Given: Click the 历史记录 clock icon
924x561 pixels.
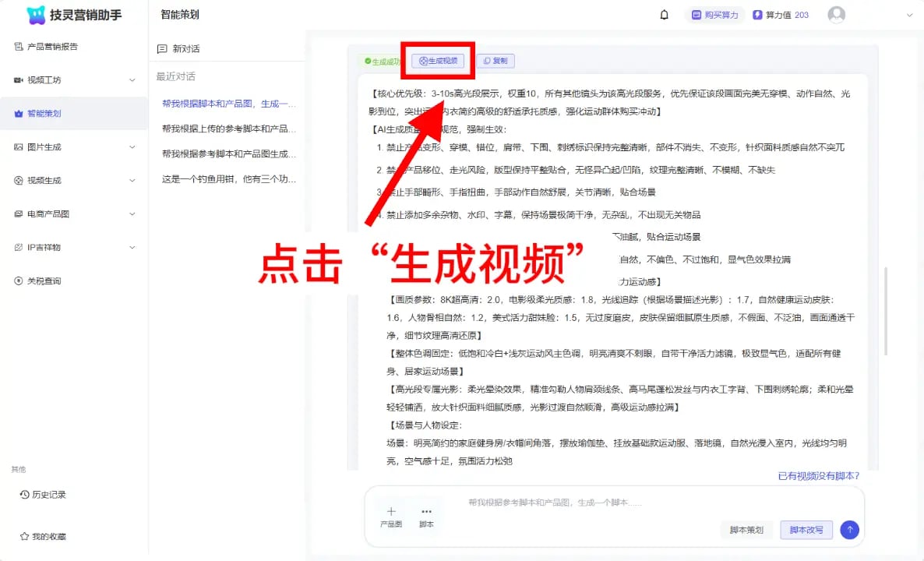Looking at the screenshot, I should [x=24, y=495].
